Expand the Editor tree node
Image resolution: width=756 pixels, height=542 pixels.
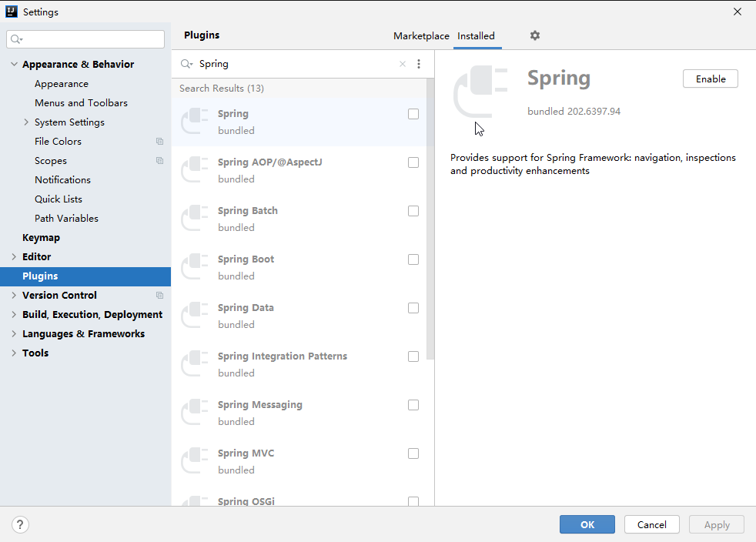click(x=13, y=256)
